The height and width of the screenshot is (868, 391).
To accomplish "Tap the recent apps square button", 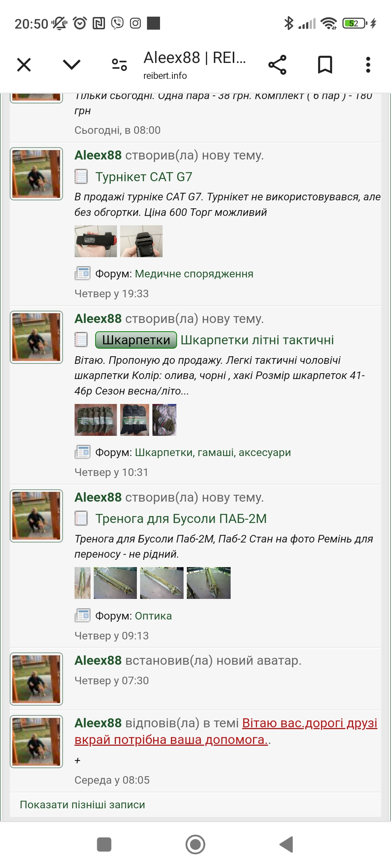I will coord(104,844).
